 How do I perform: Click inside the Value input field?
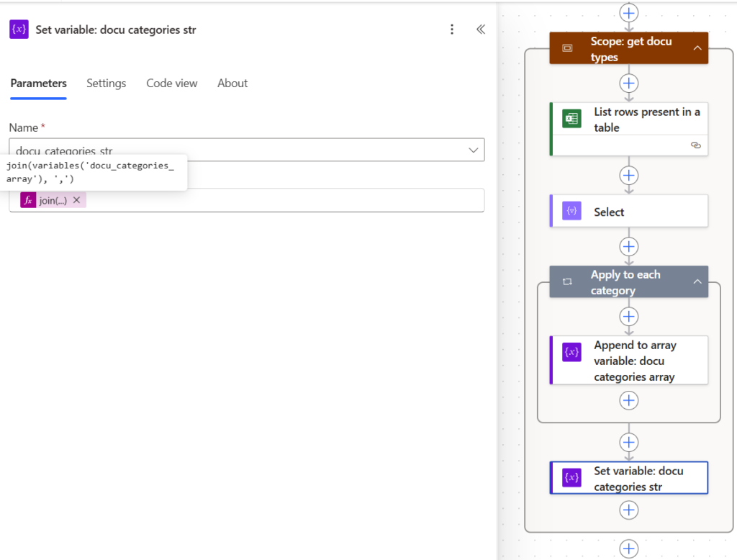[x=247, y=200]
